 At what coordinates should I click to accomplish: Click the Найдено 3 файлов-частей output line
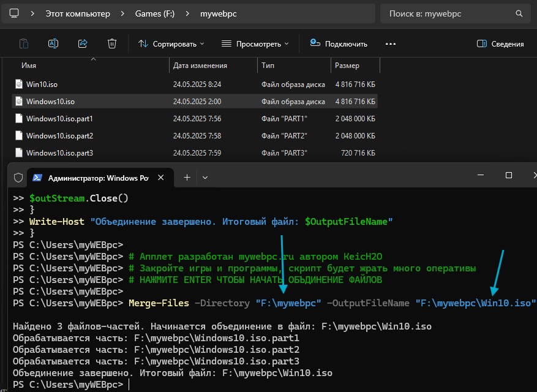(x=222, y=326)
